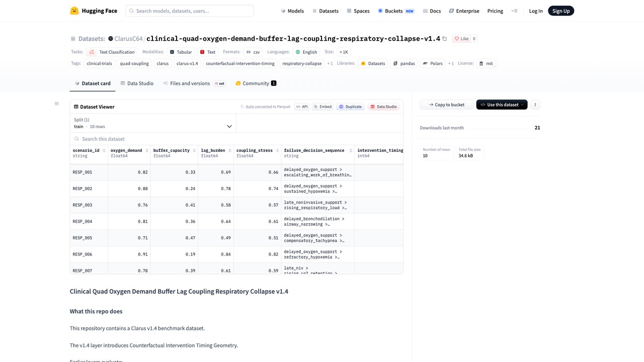Open the Files and versions tab
Screen dimensions: 644x362
[x=194, y=83]
